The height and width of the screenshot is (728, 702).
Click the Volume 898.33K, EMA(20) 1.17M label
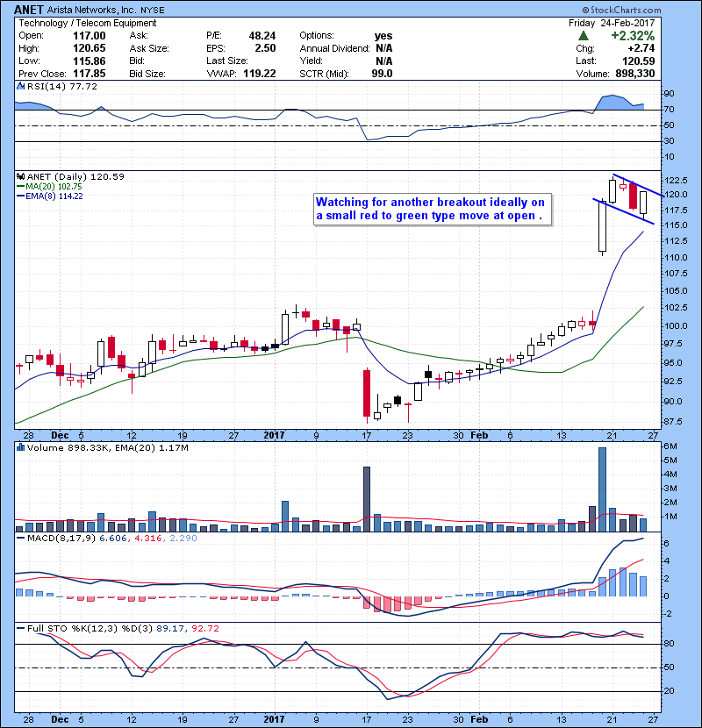(108, 447)
